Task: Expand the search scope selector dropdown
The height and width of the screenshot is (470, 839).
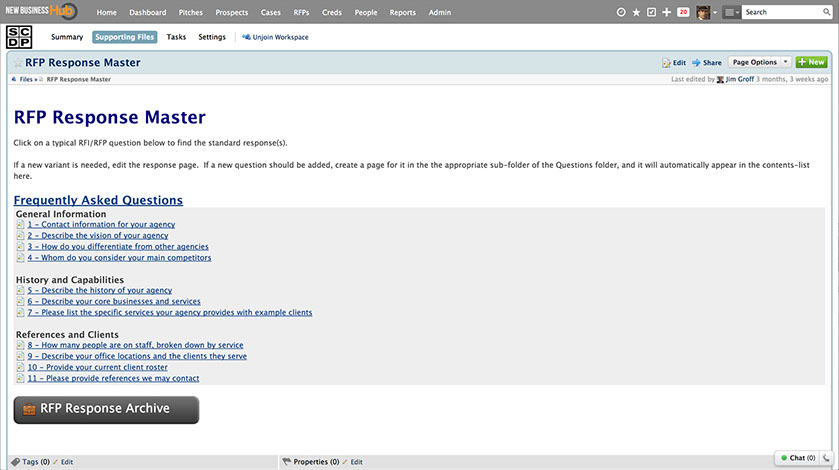Action: click(732, 12)
